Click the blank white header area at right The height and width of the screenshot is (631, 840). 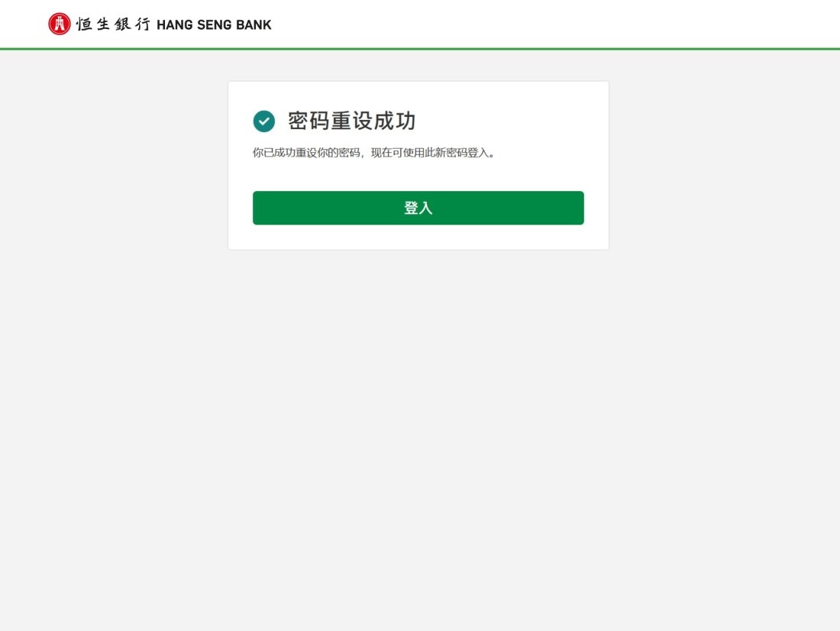pyautogui.click(x=590, y=24)
